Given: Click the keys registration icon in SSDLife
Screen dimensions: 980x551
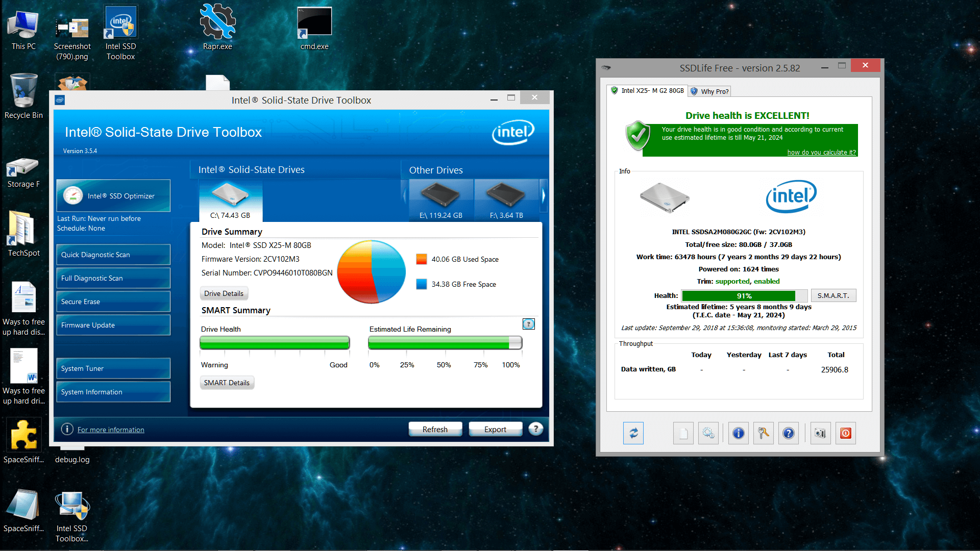Looking at the screenshot, I should point(764,433).
